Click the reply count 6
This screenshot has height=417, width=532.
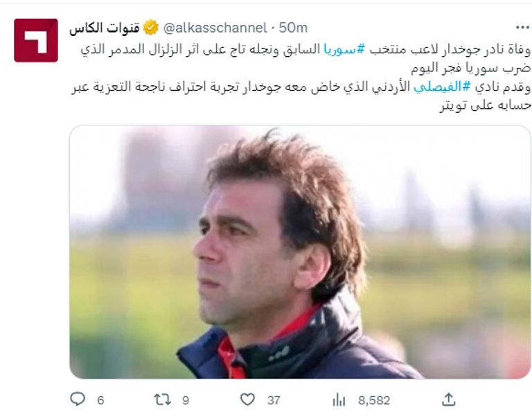(100, 400)
